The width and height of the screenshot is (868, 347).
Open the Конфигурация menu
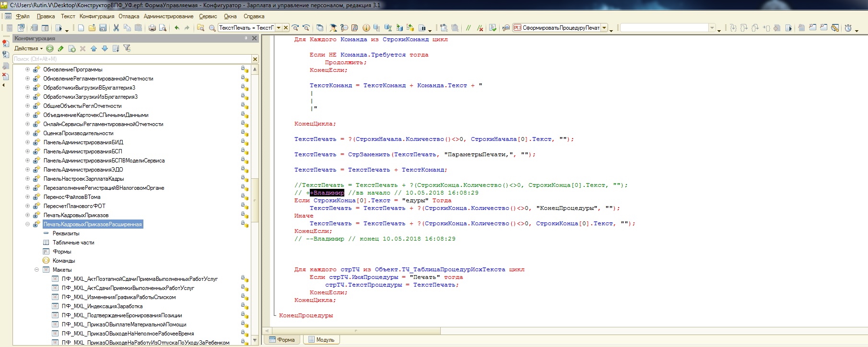(97, 16)
